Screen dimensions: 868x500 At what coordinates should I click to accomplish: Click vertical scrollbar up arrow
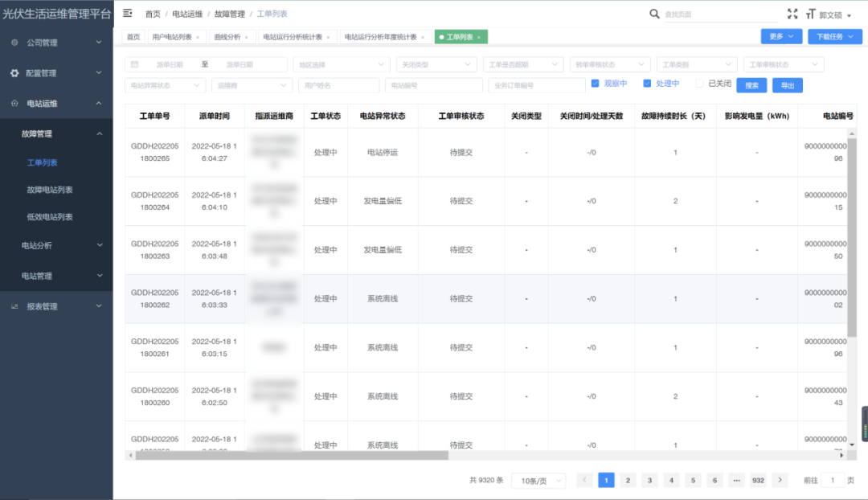[852, 133]
